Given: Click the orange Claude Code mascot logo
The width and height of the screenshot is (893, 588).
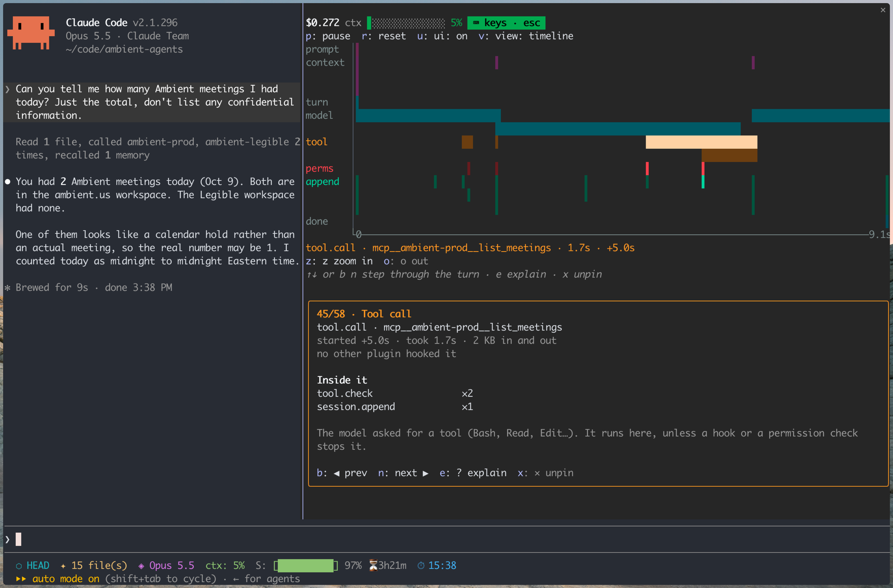Looking at the screenshot, I should click(31, 33).
